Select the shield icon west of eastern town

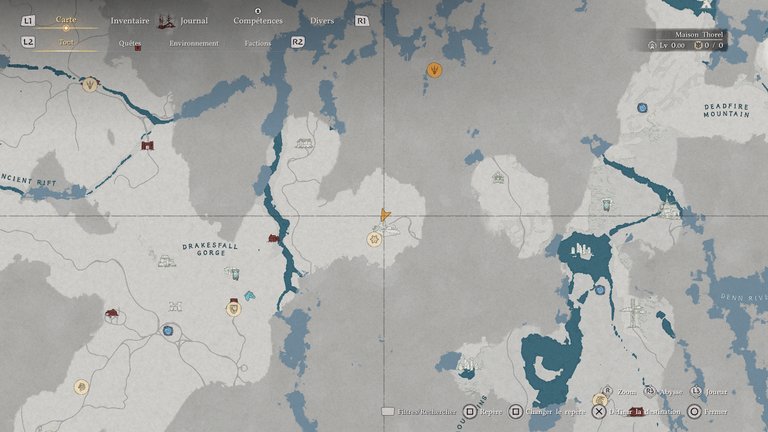[x=607, y=204]
